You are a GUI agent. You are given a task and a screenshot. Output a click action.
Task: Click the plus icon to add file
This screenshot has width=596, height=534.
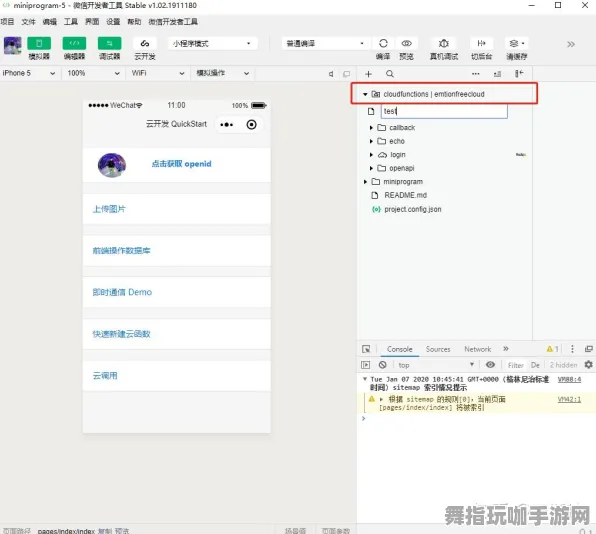368,74
